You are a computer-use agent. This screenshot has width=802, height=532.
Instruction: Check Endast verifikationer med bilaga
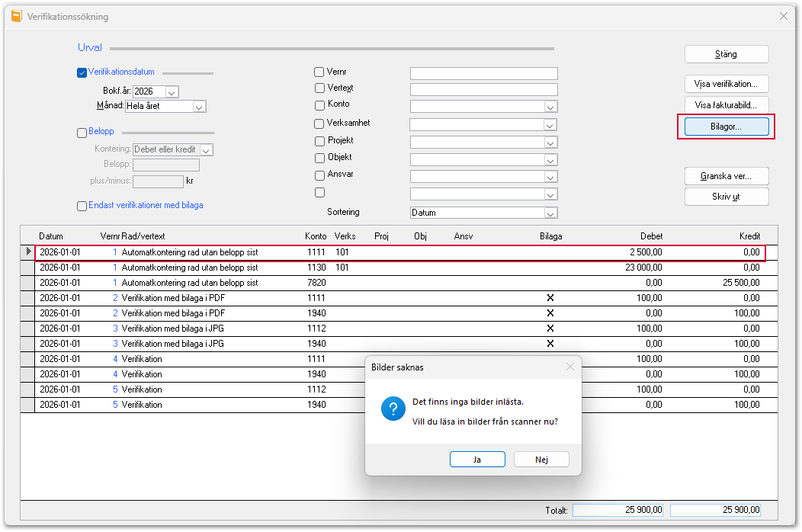[82, 206]
